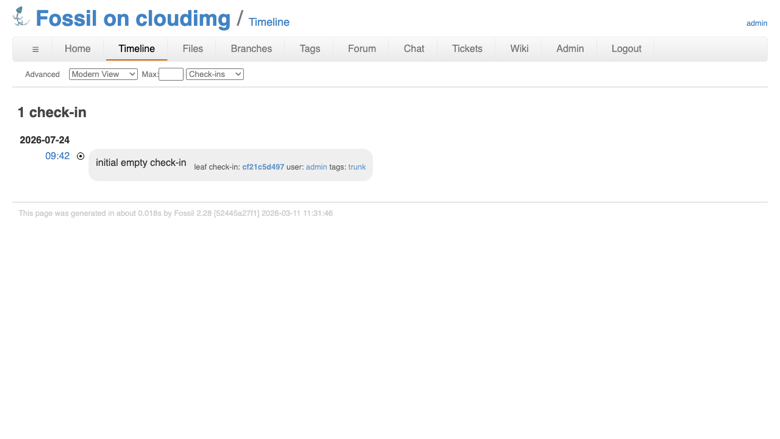Open the Modern View style dropdown
The image size is (780, 439).
point(103,74)
